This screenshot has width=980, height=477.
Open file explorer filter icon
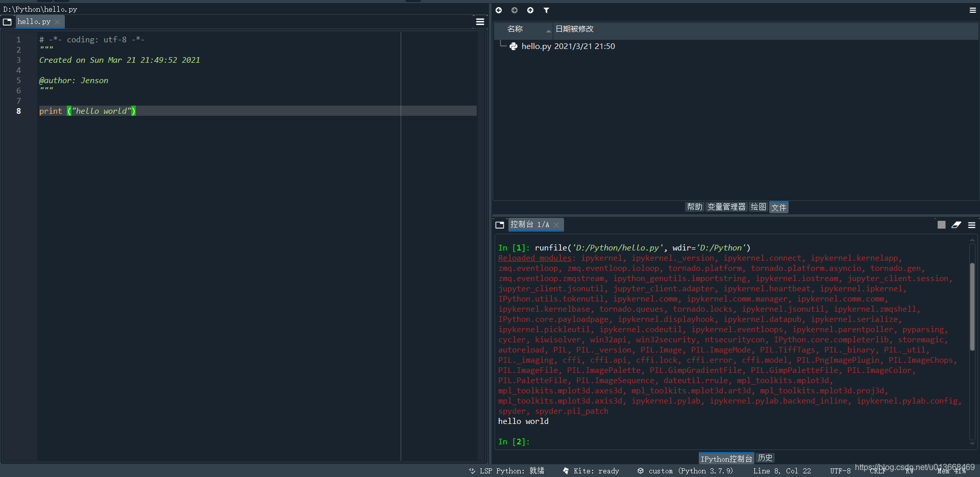pos(546,10)
